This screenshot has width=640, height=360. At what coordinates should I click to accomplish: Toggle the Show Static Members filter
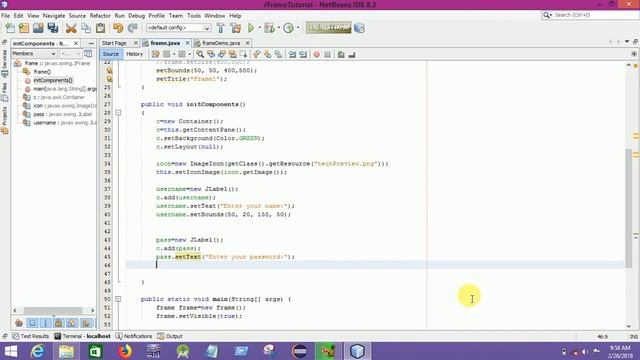coord(46,323)
